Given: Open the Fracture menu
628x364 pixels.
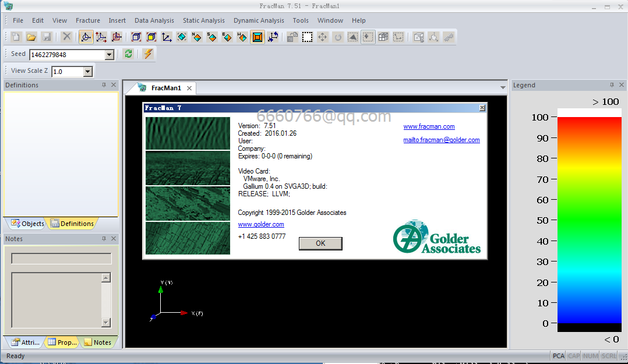Looking at the screenshot, I should click(x=88, y=20).
